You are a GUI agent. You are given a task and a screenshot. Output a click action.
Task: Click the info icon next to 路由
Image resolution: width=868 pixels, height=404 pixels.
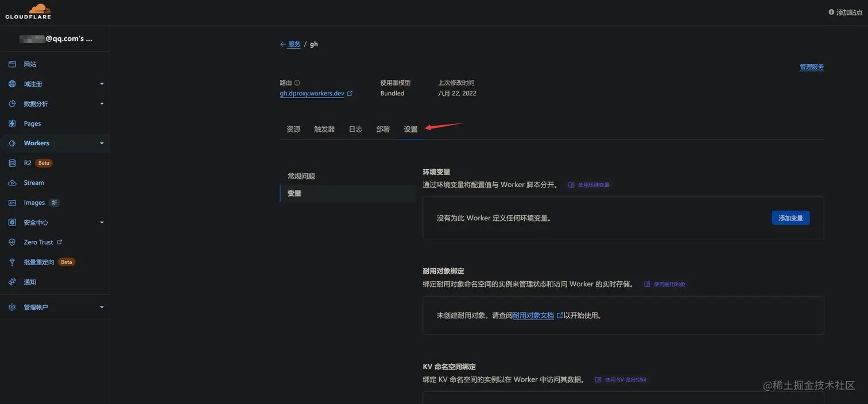[297, 83]
